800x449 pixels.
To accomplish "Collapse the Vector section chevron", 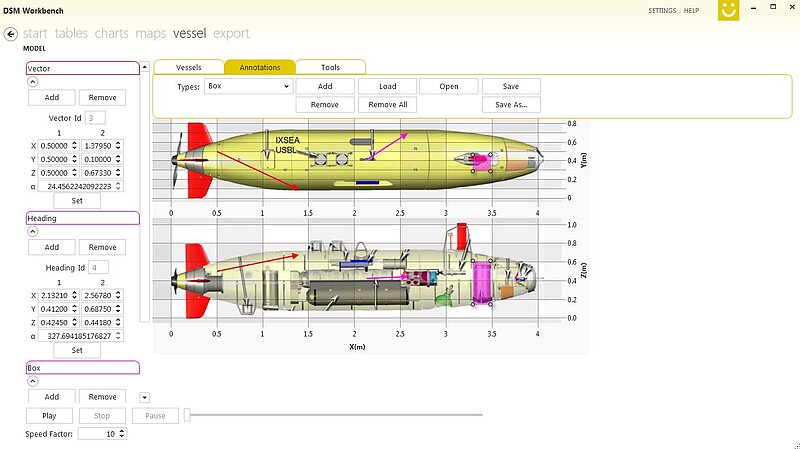I will (x=33, y=83).
